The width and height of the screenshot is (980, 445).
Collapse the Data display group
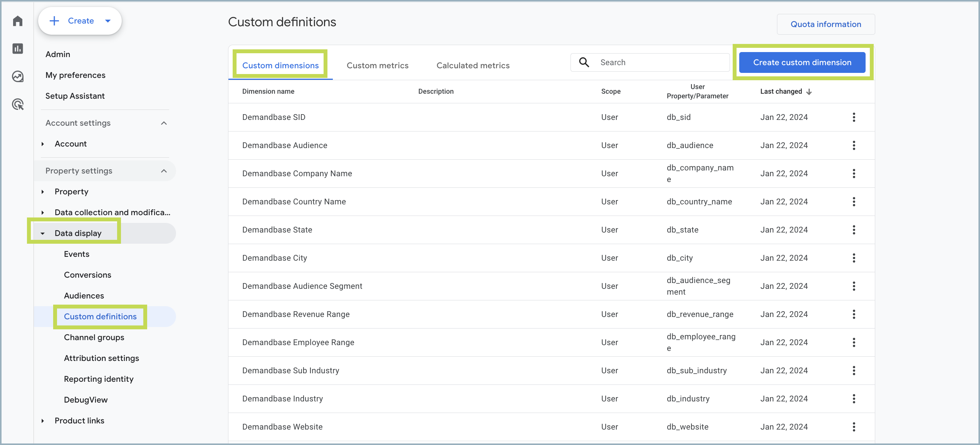[x=43, y=233]
